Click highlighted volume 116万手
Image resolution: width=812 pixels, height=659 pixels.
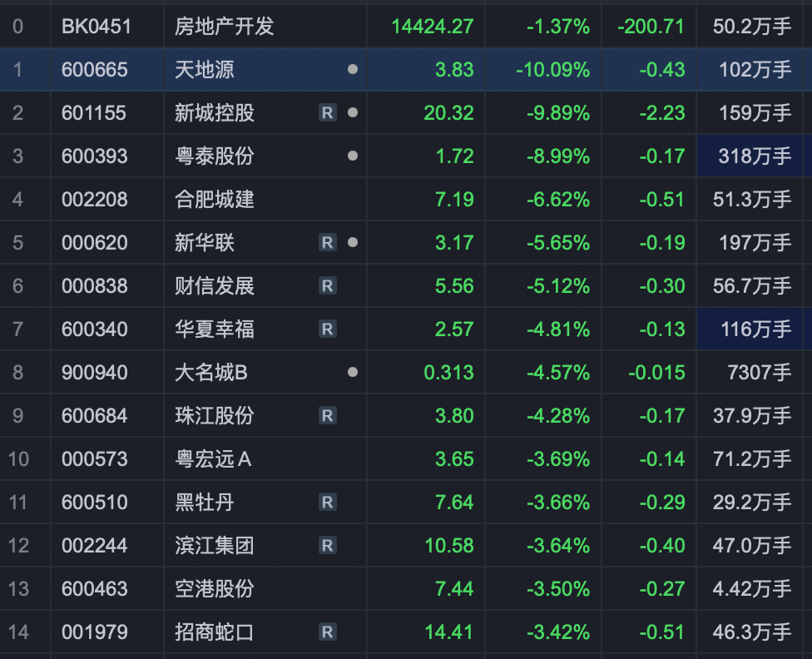[755, 329]
